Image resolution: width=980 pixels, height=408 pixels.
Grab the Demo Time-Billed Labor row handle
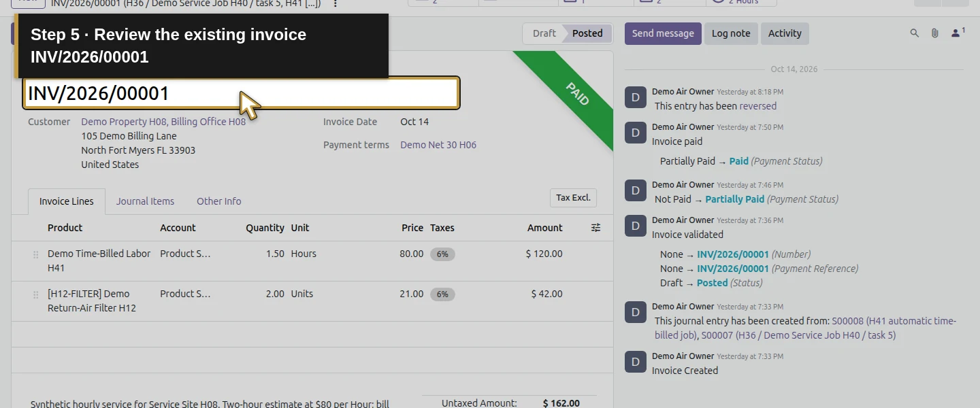click(35, 254)
